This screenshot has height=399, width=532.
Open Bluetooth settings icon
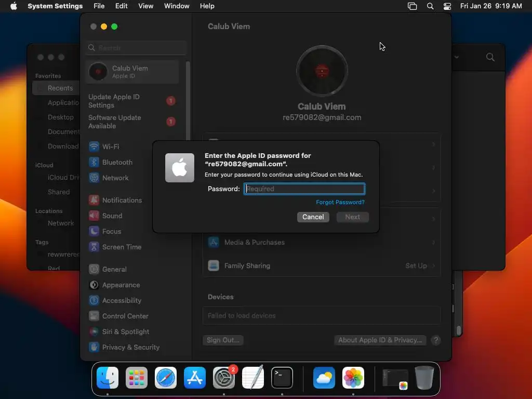[94, 162]
